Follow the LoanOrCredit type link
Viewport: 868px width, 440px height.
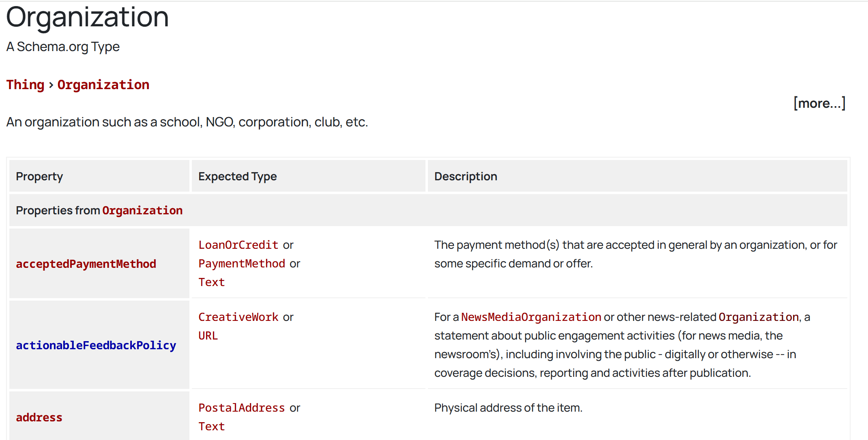tap(238, 245)
